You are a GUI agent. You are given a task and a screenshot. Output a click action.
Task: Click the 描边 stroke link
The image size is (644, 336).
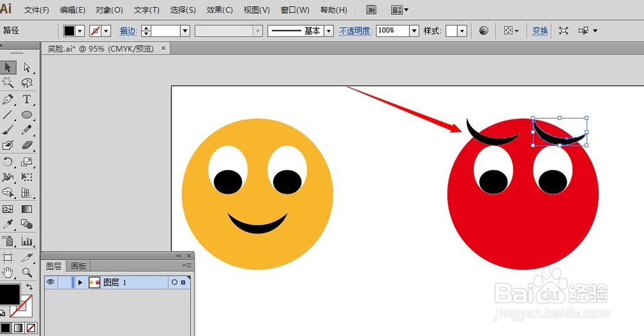pos(128,31)
